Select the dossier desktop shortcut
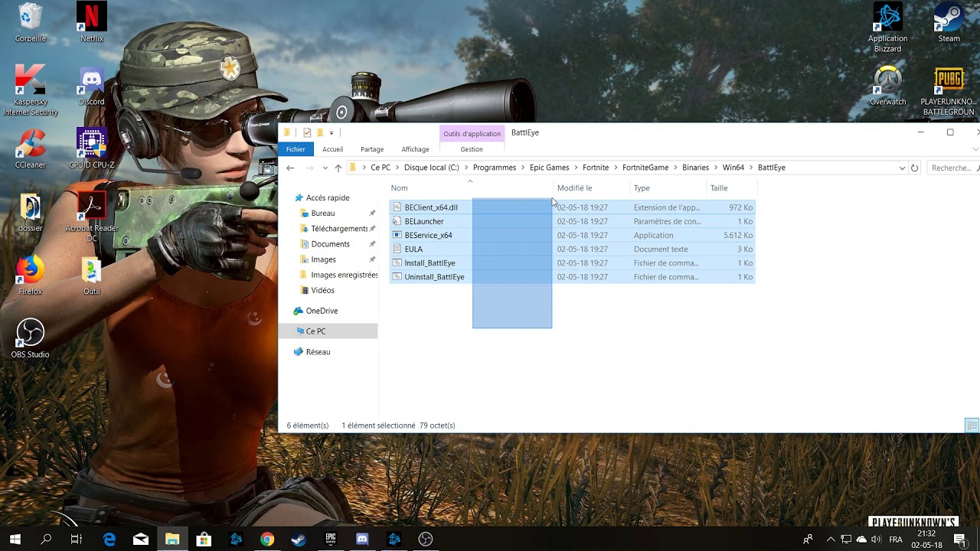The width and height of the screenshot is (980, 551). point(31,213)
